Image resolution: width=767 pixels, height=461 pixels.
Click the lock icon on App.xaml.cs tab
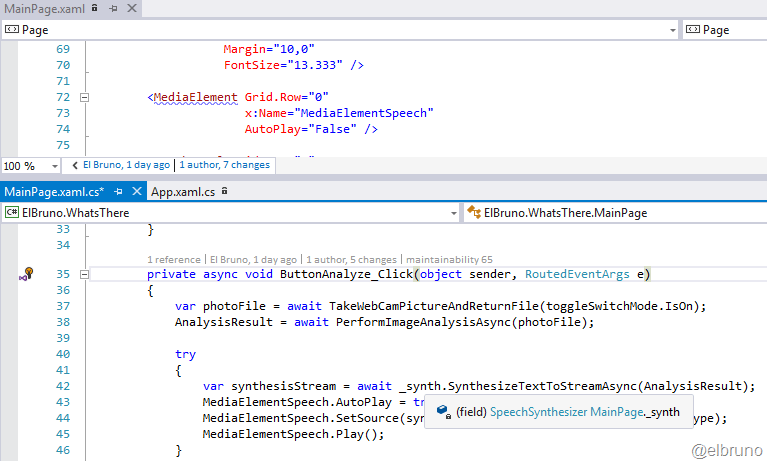(225, 190)
